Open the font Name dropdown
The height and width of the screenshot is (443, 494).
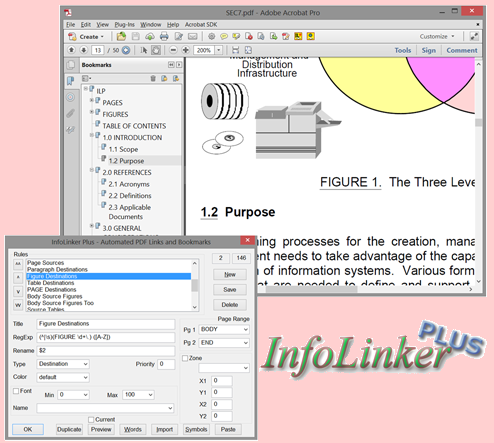[x=105, y=408]
